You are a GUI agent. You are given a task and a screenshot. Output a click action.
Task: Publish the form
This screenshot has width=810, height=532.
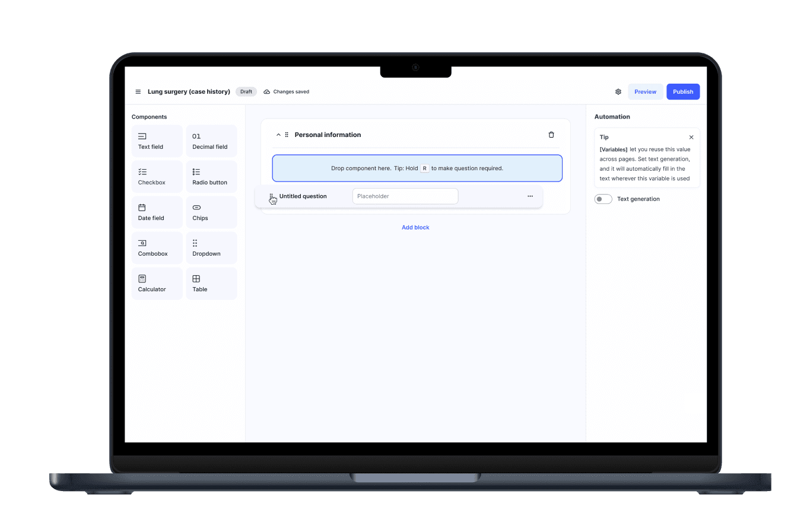tap(683, 92)
